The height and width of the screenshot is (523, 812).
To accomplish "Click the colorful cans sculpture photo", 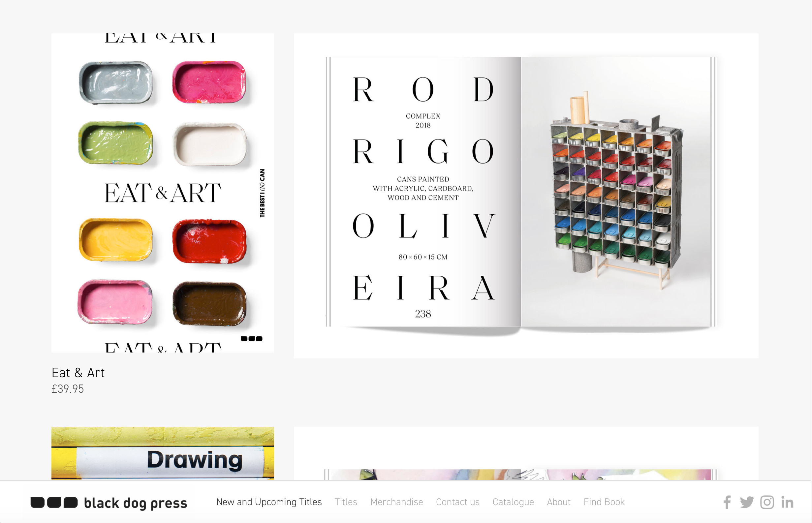I will point(616,192).
